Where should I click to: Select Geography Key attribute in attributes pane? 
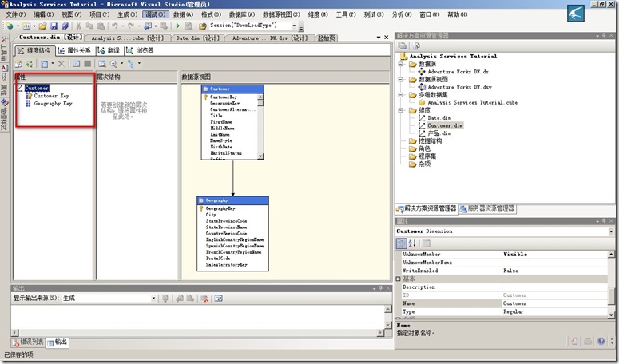click(x=53, y=103)
